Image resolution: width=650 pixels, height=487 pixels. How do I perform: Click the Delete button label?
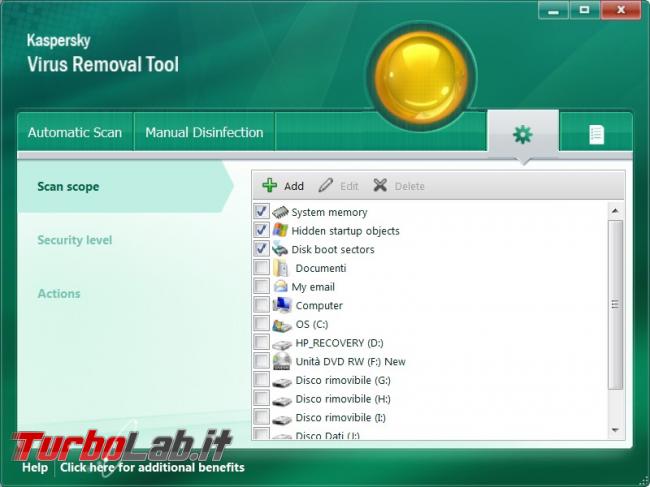[410, 186]
